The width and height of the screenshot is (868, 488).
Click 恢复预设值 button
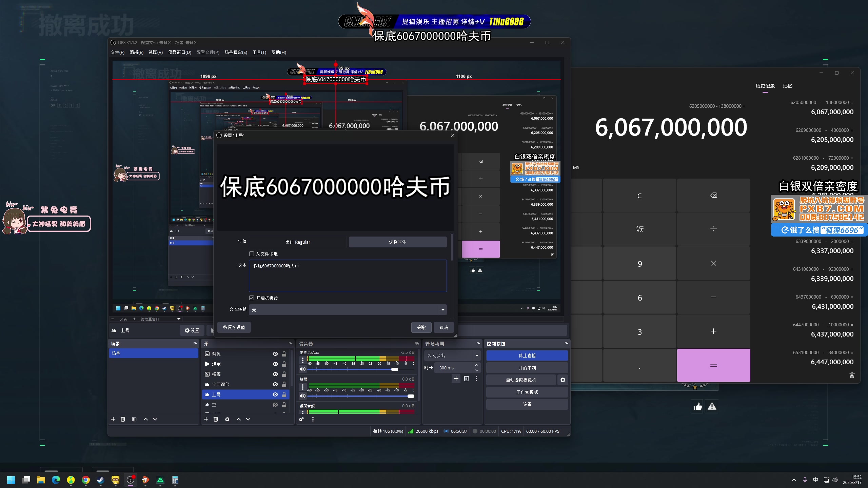pyautogui.click(x=234, y=327)
